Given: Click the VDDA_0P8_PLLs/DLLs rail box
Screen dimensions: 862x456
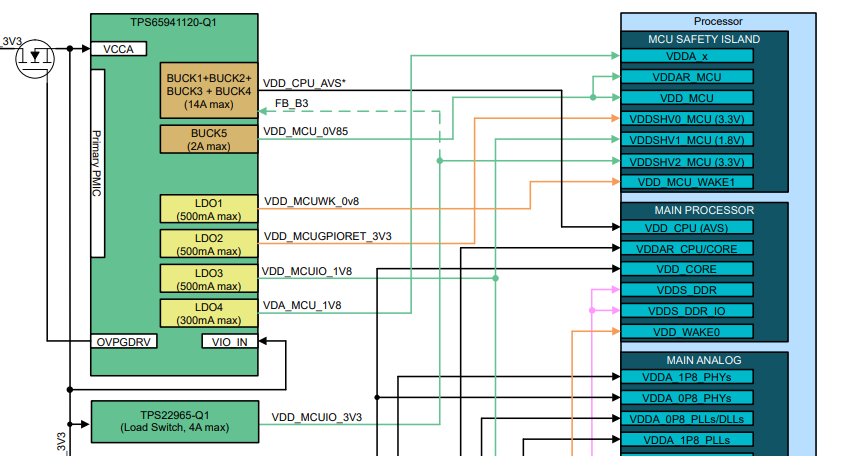Looking at the screenshot, I should click(687, 419).
